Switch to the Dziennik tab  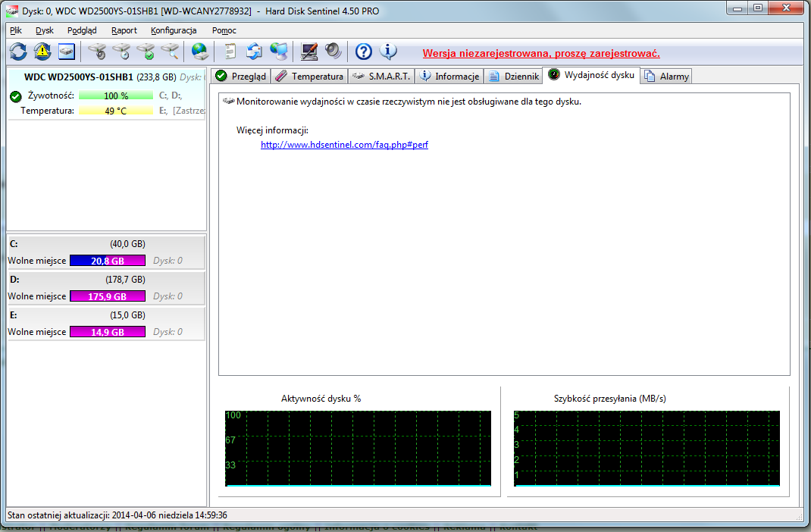coord(514,76)
